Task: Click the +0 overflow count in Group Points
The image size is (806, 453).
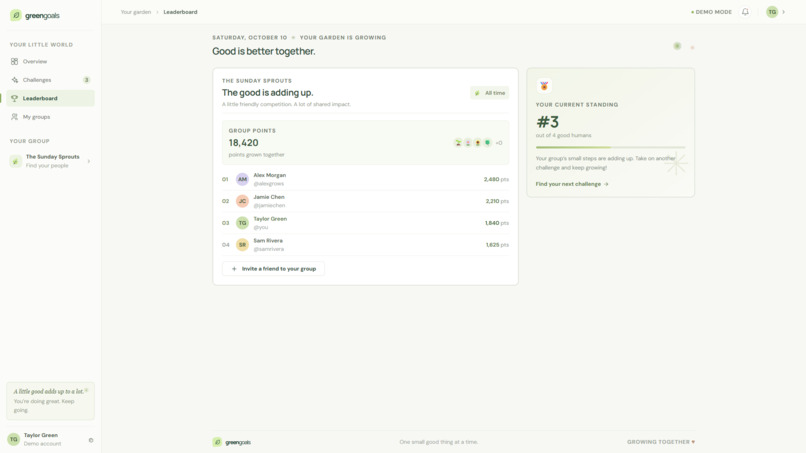Action: [499, 143]
